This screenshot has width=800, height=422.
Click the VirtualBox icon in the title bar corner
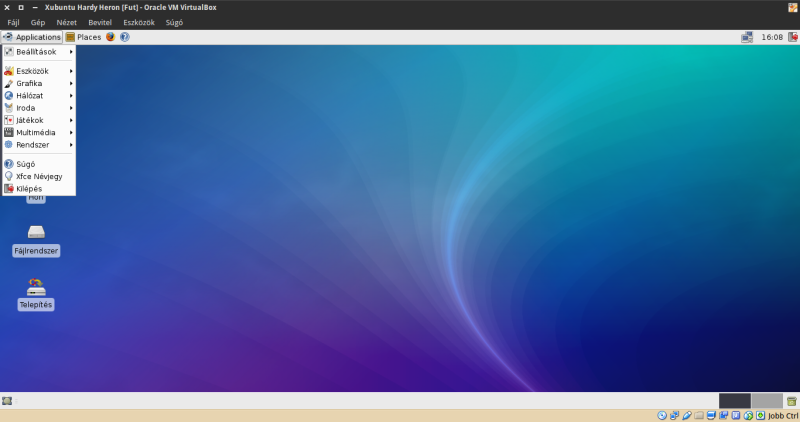[x=793, y=7]
